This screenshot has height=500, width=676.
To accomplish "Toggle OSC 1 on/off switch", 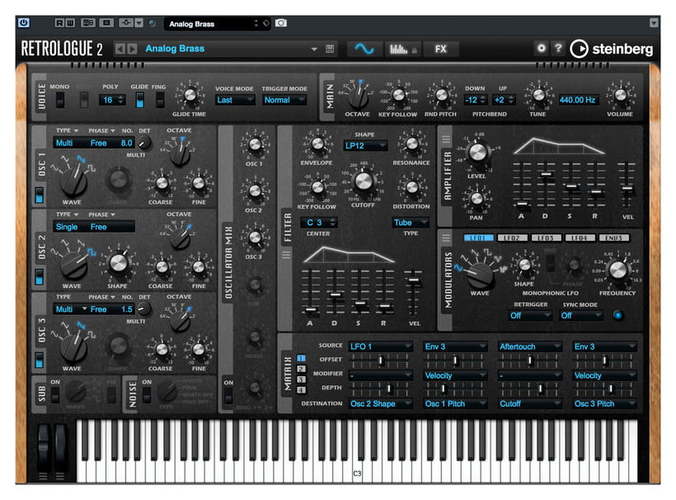I will tap(39, 194).
